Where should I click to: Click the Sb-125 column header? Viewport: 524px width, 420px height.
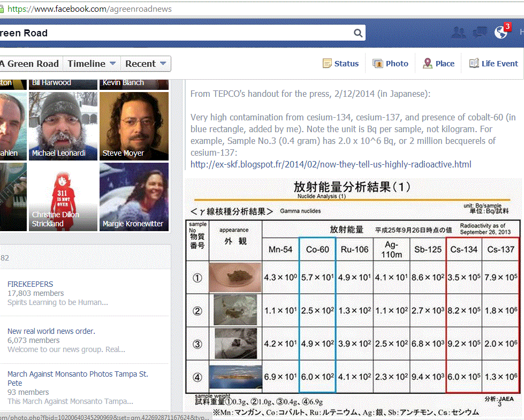click(x=428, y=250)
